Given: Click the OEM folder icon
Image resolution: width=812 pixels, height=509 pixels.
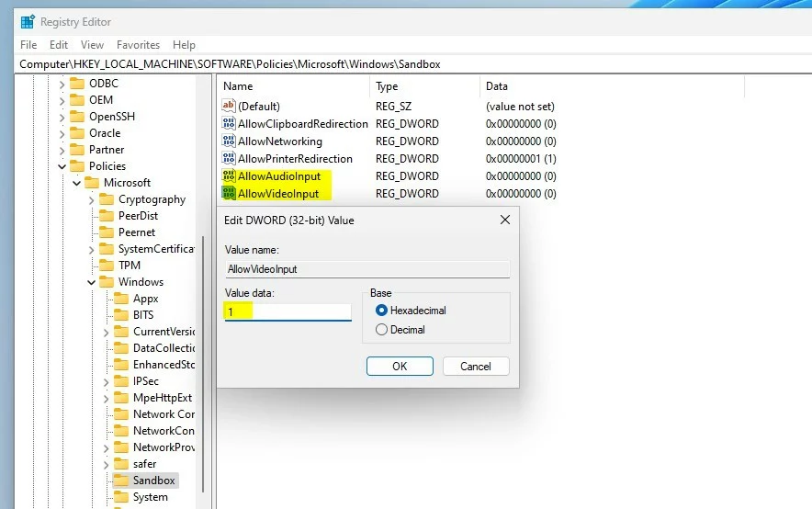Looking at the screenshot, I should point(77,100).
